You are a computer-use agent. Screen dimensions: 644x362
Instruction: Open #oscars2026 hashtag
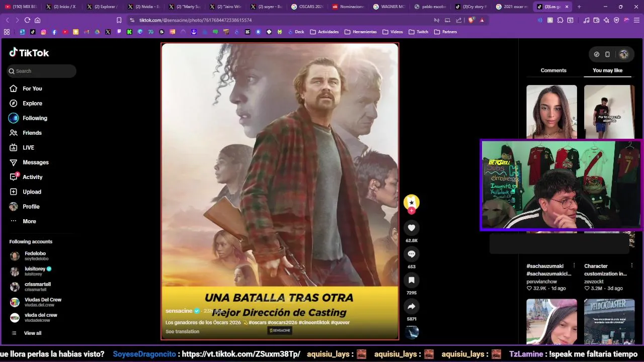coord(282,322)
